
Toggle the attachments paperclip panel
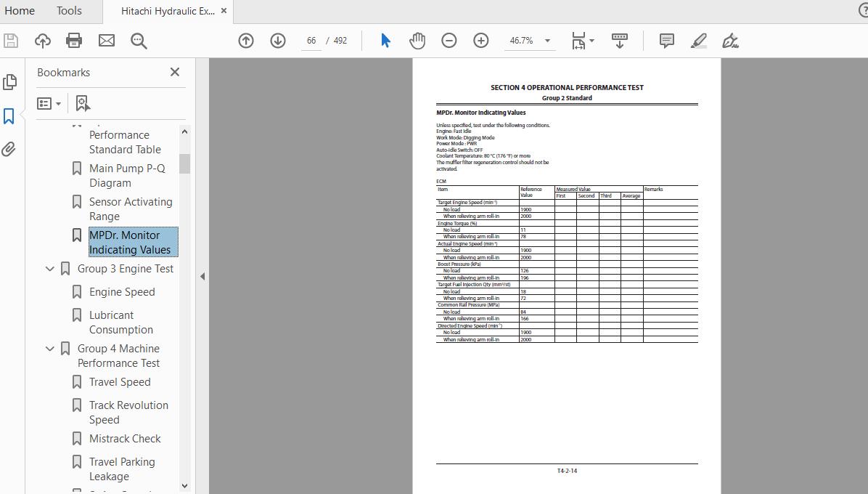8,149
